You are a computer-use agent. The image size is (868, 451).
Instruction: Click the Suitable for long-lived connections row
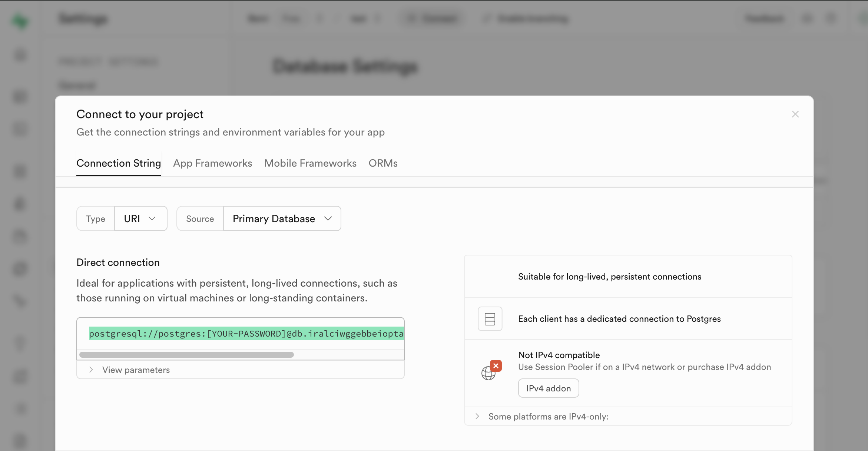(x=609, y=277)
